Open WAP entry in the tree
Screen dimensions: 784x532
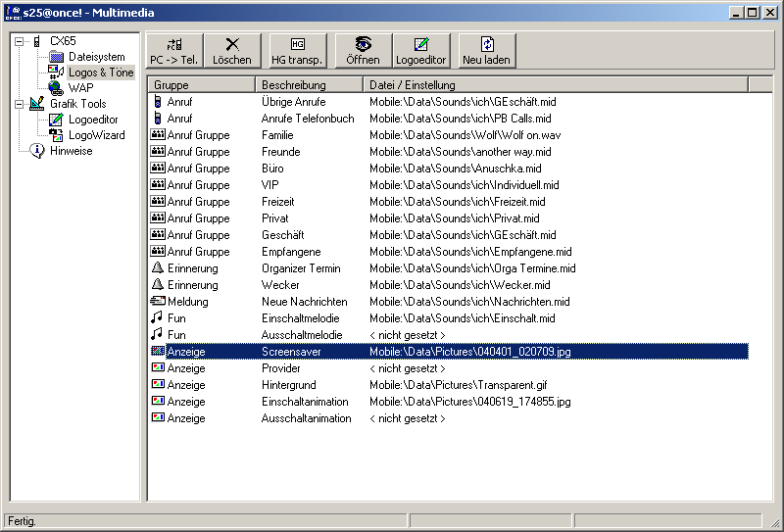pyautogui.click(x=80, y=88)
